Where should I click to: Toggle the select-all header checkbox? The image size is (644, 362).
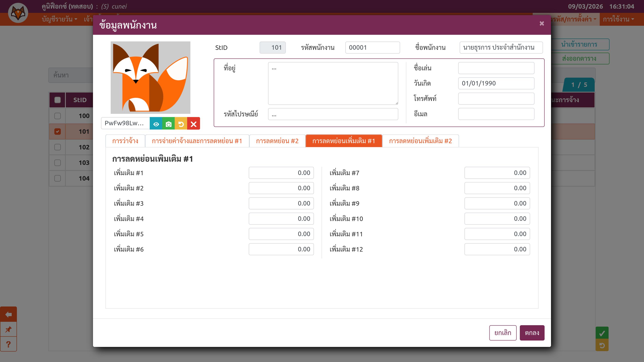(x=58, y=100)
